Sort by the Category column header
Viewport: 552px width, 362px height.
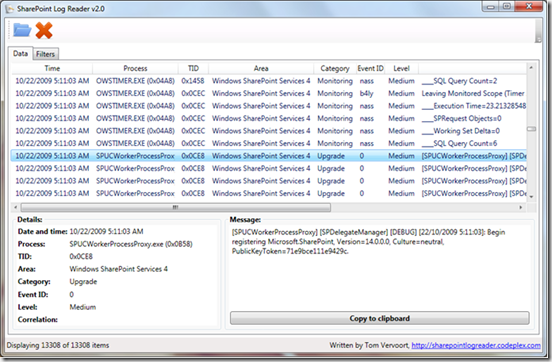pyautogui.click(x=335, y=68)
